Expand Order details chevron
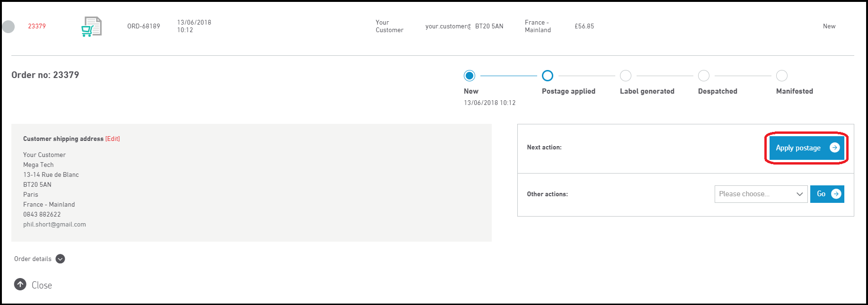868x305 pixels. click(60, 259)
